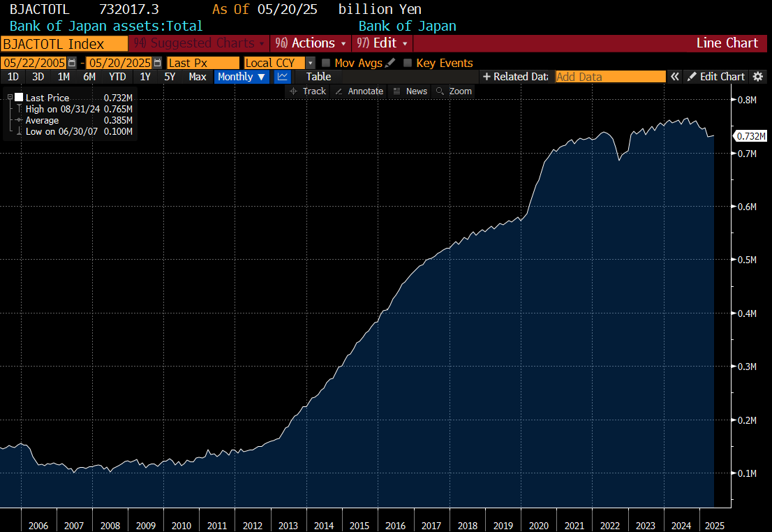Image resolution: width=772 pixels, height=532 pixels.
Task: Open the end date calendar picker
Action: pos(158,63)
